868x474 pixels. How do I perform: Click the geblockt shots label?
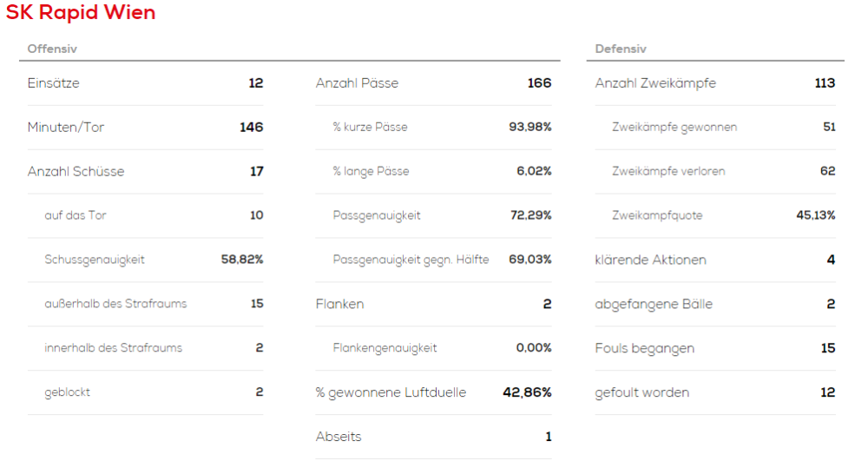pyautogui.click(x=68, y=392)
